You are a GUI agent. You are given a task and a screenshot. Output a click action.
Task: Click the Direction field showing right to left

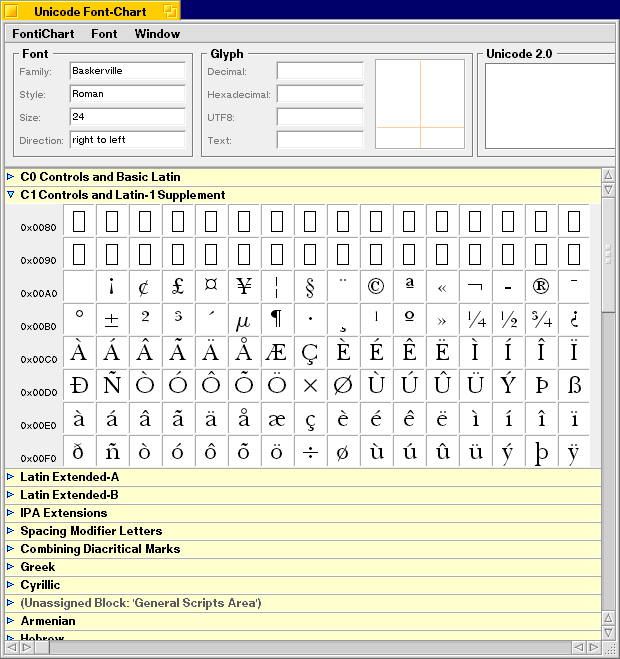point(127,140)
